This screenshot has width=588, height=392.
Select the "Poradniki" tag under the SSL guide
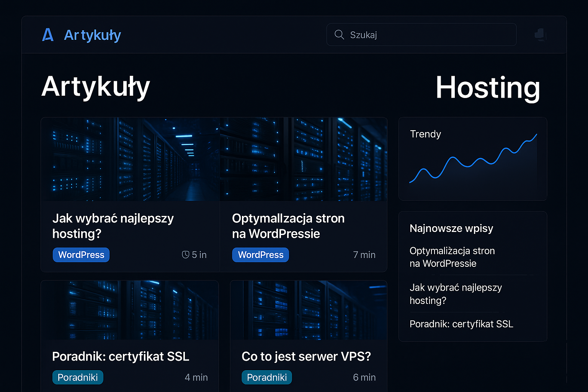tap(78, 377)
